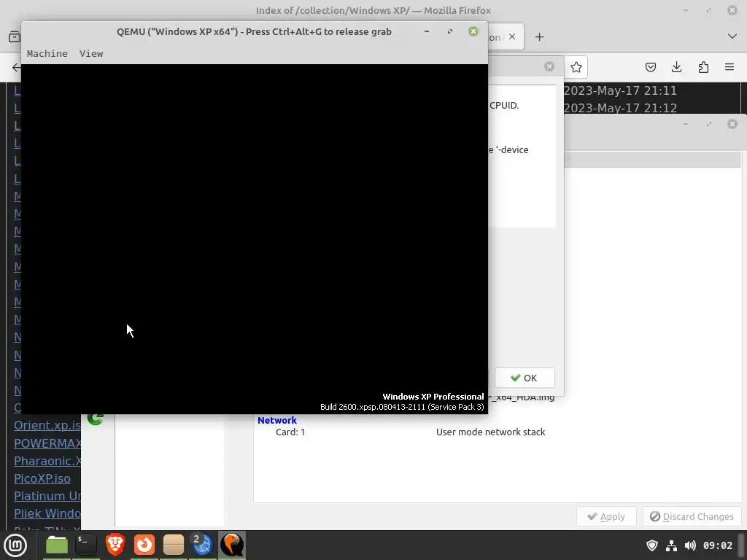Open the beige box app in taskbar

tap(174, 545)
